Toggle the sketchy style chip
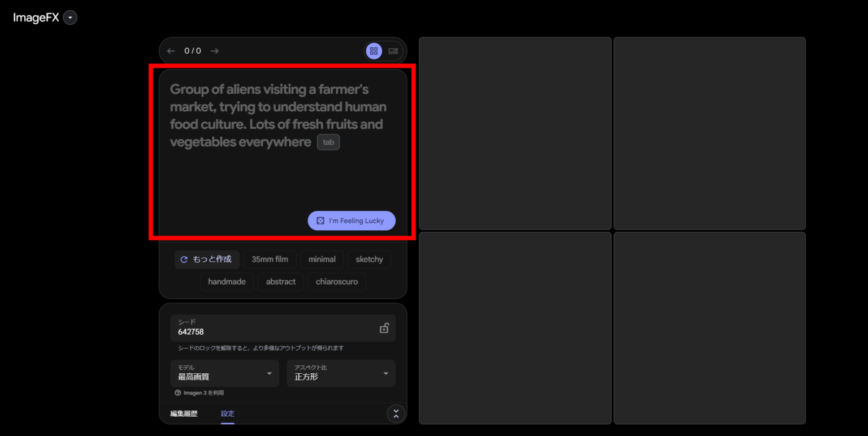This screenshot has width=868, height=436. (x=369, y=259)
